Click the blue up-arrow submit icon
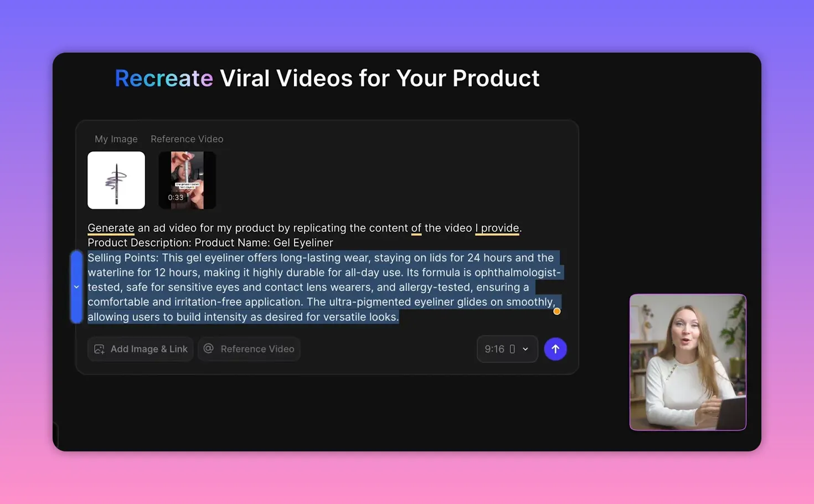814x504 pixels. click(555, 349)
